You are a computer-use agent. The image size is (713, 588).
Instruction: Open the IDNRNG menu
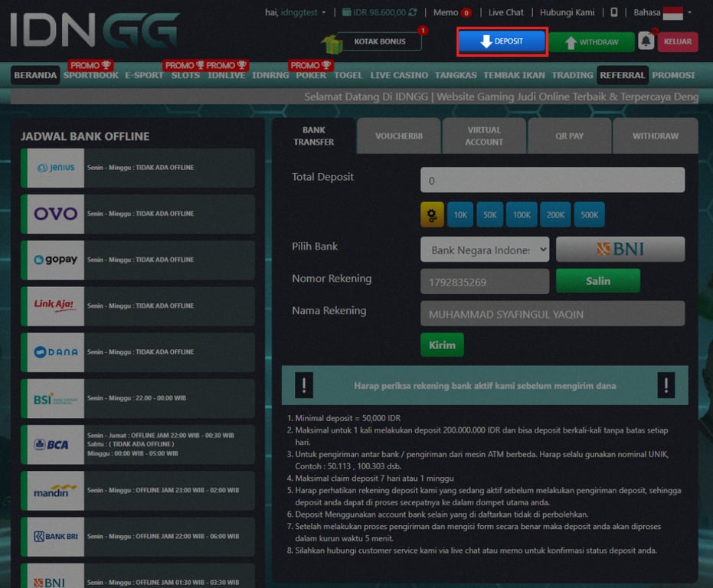tap(270, 76)
